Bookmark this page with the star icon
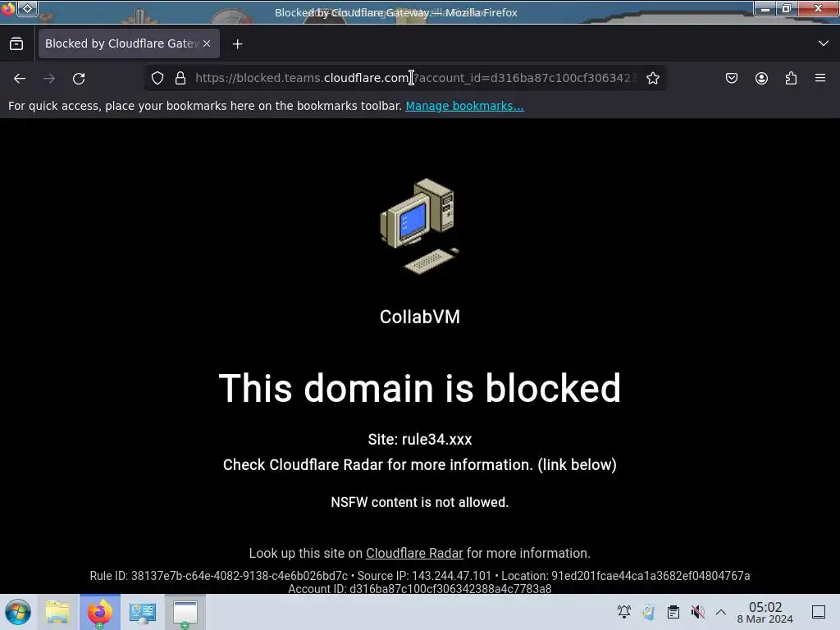Viewport: 840px width, 630px height. click(652, 78)
